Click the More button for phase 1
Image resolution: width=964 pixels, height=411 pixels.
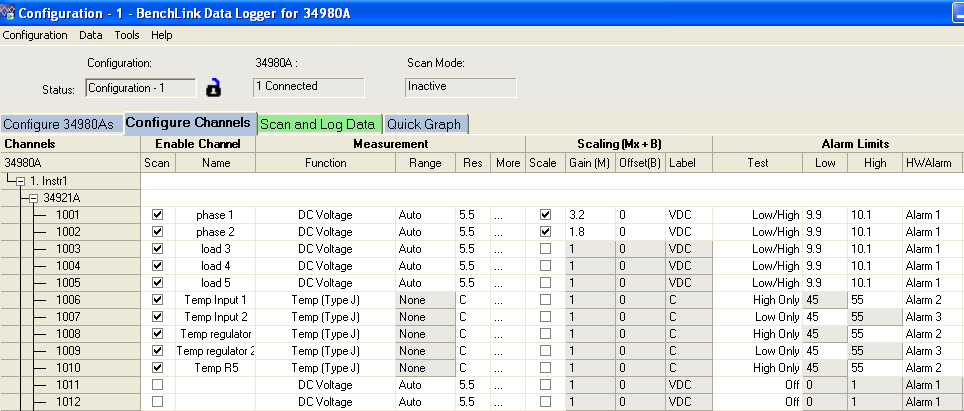tap(507, 215)
